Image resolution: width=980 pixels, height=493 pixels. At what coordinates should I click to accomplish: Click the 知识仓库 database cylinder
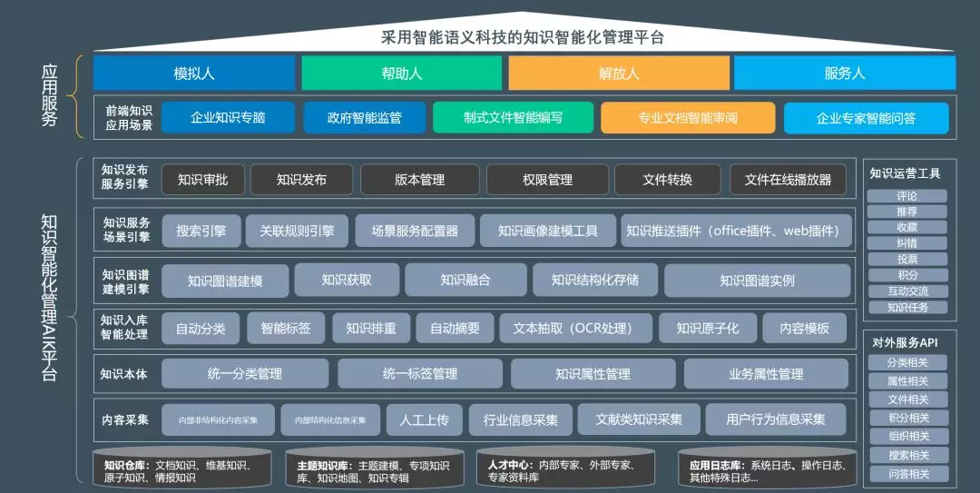pos(181,468)
